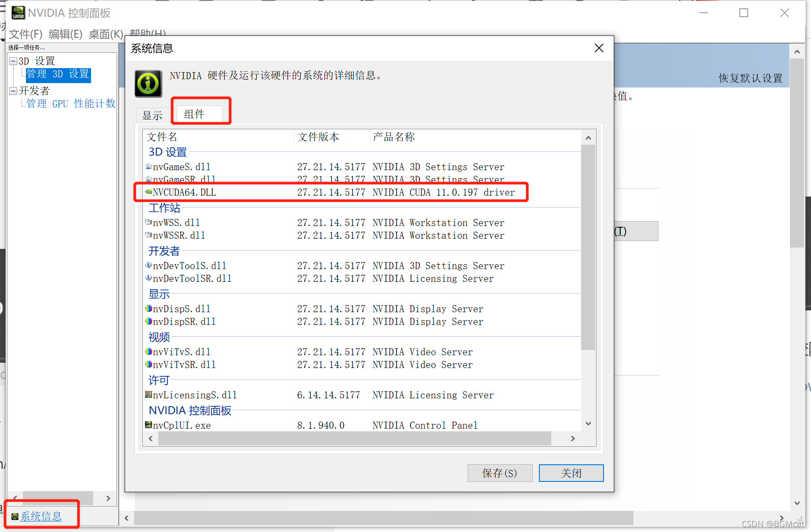
Task: Click the component list scroll-left arrow
Action: click(151, 438)
